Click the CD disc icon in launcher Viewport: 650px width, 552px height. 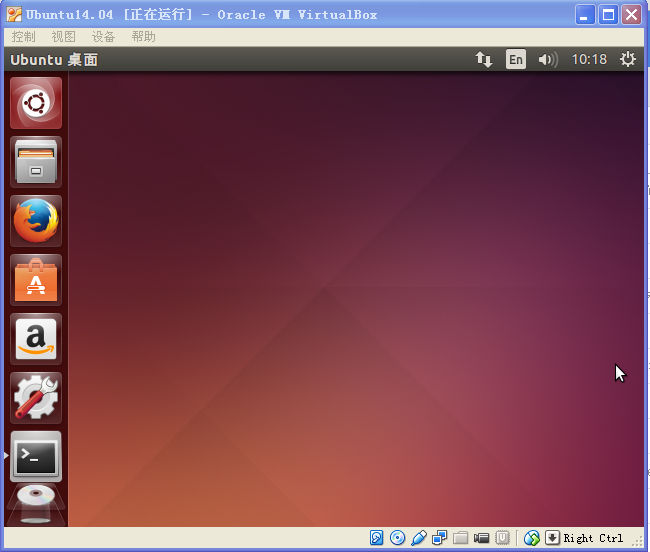tap(36, 504)
